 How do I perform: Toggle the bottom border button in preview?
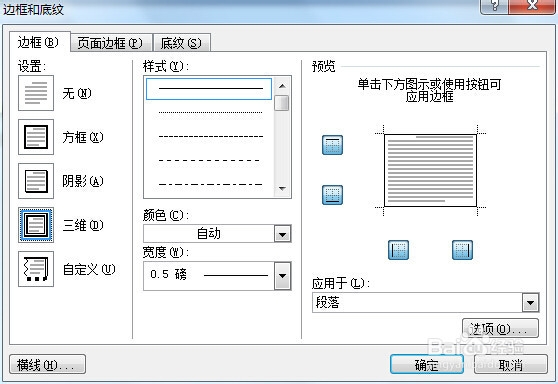pyautogui.click(x=332, y=195)
